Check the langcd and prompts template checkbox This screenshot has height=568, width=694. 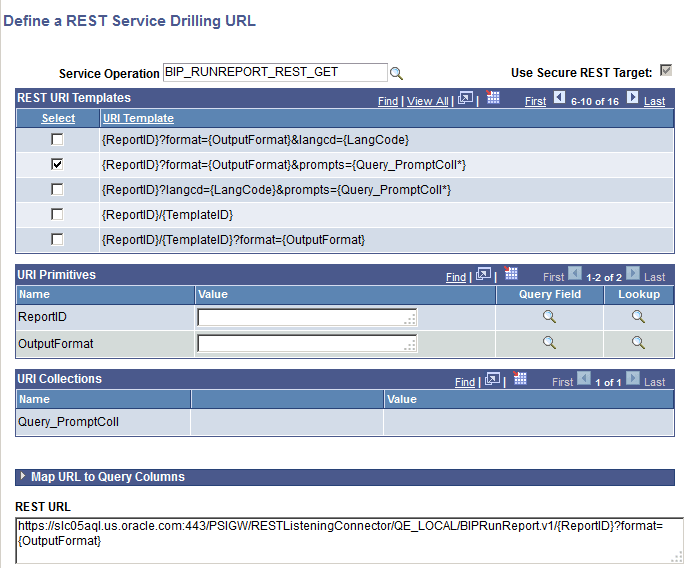(57, 189)
